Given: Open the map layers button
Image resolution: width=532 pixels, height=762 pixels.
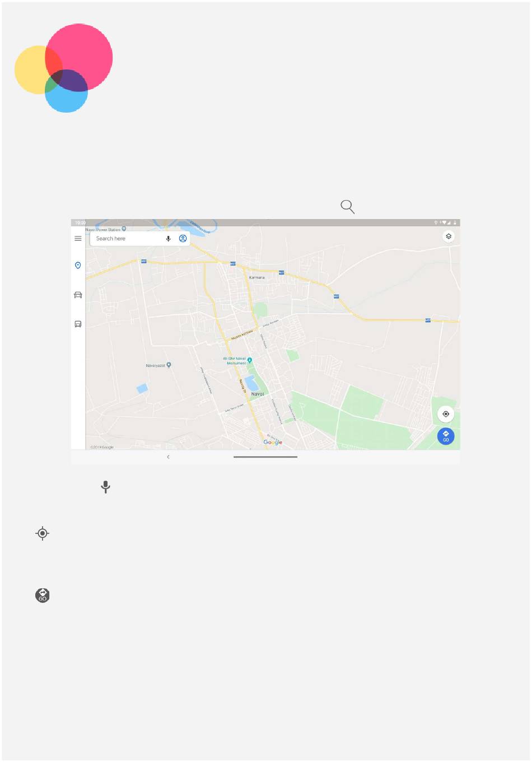Looking at the screenshot, I should click(x=449, y=236).
